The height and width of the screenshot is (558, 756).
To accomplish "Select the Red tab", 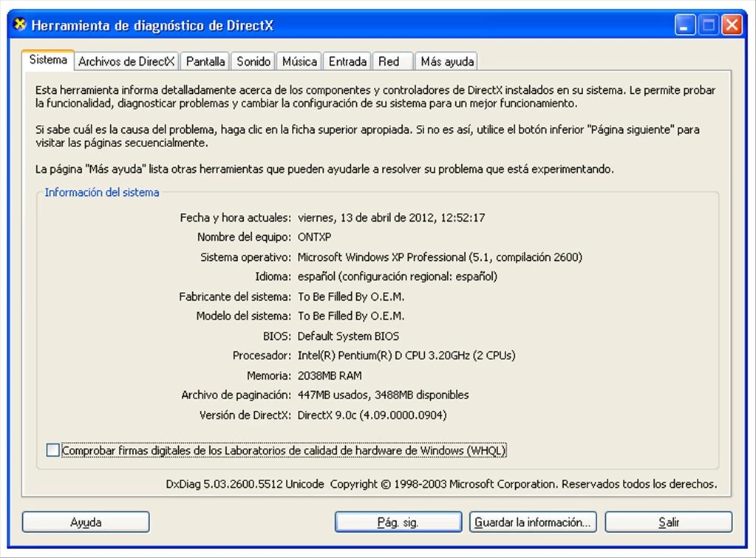I will pyautogui.click(x=389, y=61).
